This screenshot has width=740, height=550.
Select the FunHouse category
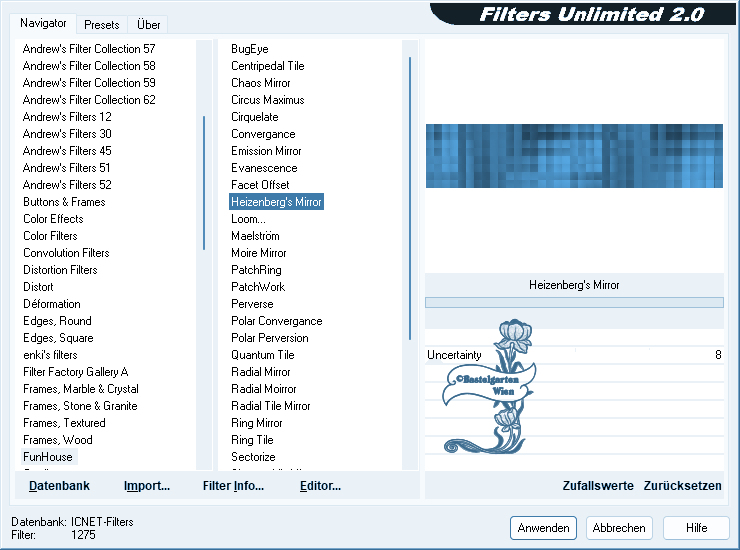(48, 457)
